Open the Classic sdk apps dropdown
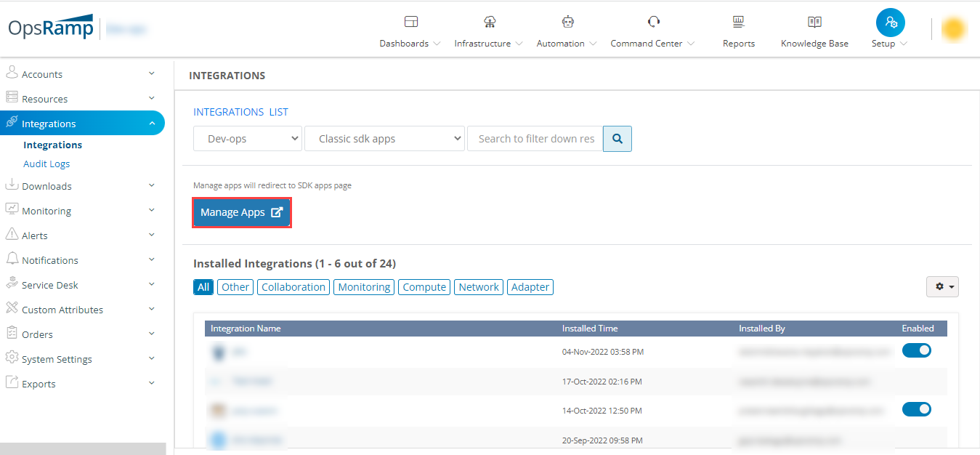The width and height of the screenshot is (980, 455). click(384, 138)
